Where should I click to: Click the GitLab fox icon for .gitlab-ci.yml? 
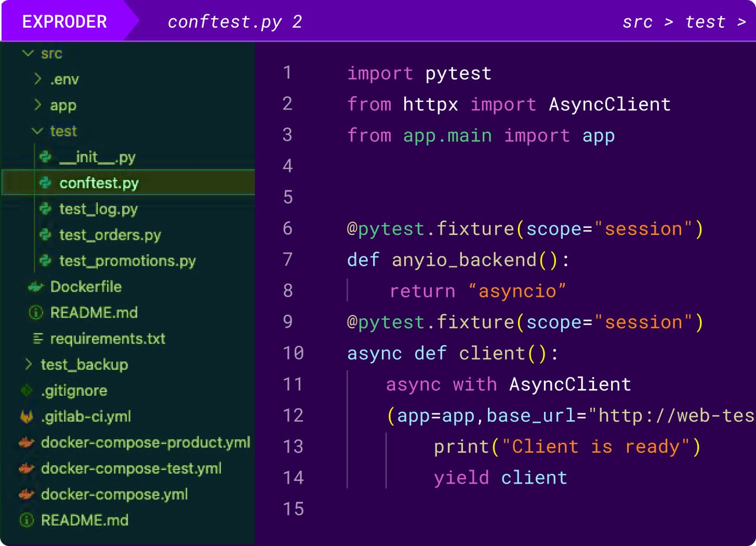[26, 416]
